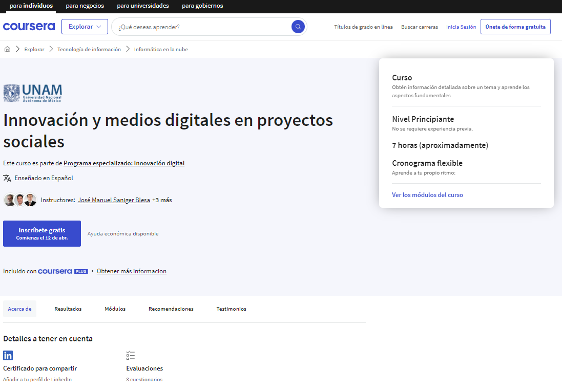Click the '+3 más' instructors text

click(162, 200)
